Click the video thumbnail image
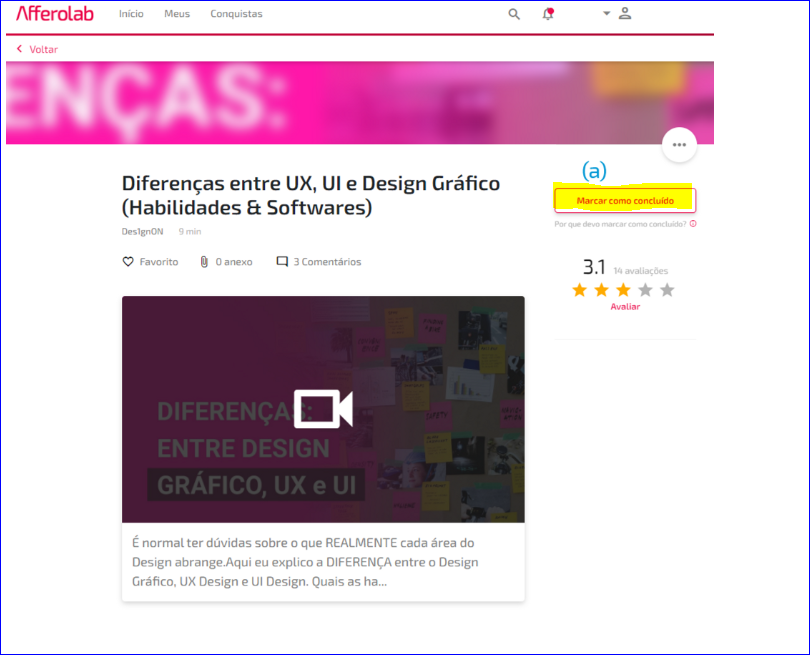 coord(323,409)
